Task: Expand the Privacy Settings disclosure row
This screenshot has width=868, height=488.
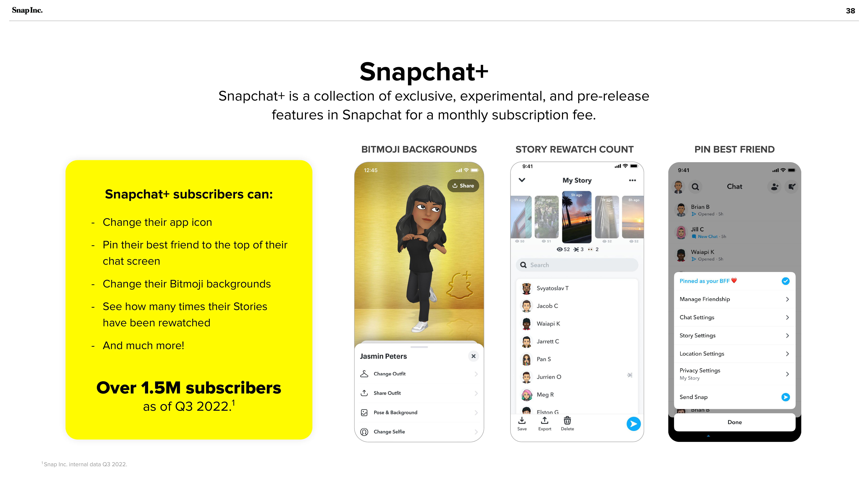Action: [735, 374]
